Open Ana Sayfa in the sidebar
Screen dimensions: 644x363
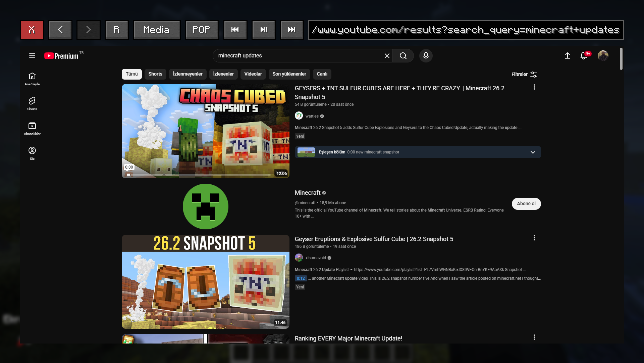point(32,79)
